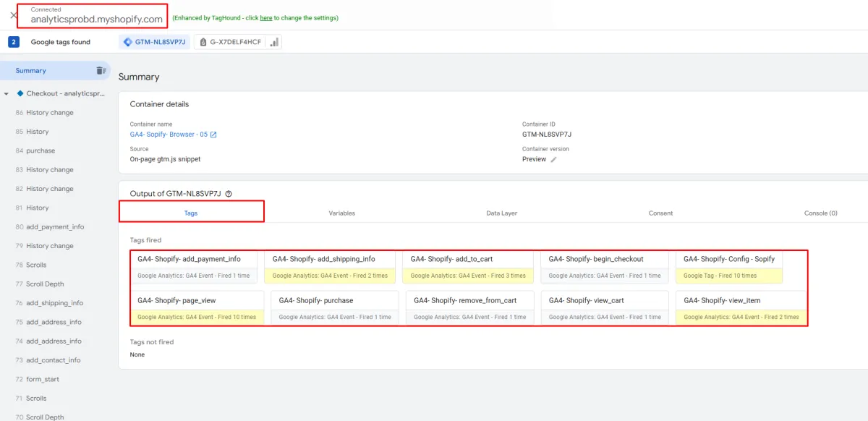The height and width of the screenshot is (421, 868).
Task: Open GA4- Sopify- Browser - 05 container link
Action: [x=169, y=135]
